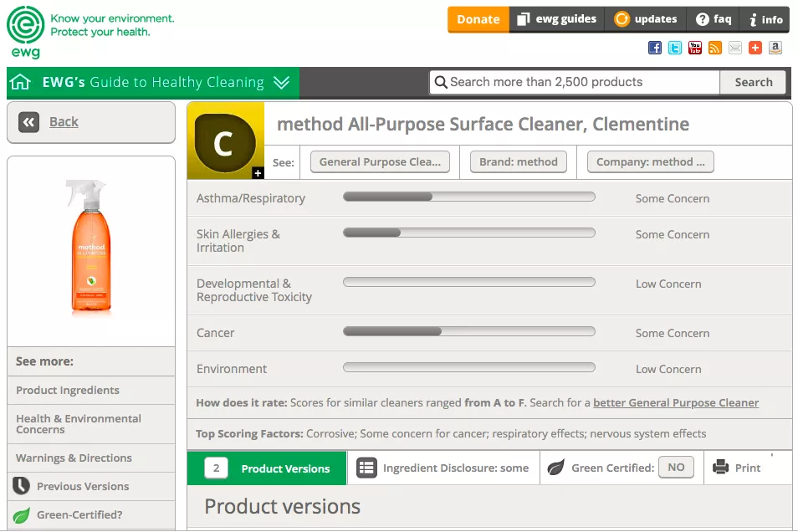798x532 pixels.
Task: Click the Brand: method button
Action: pos(518,162)
